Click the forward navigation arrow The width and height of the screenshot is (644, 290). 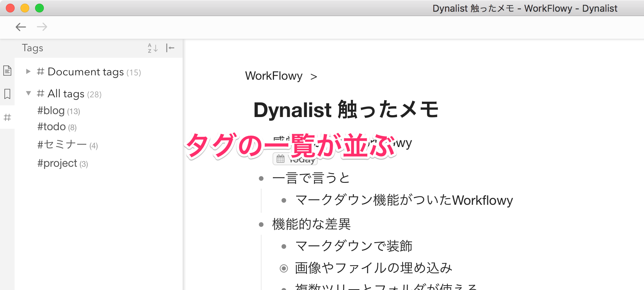pos(42,27)
